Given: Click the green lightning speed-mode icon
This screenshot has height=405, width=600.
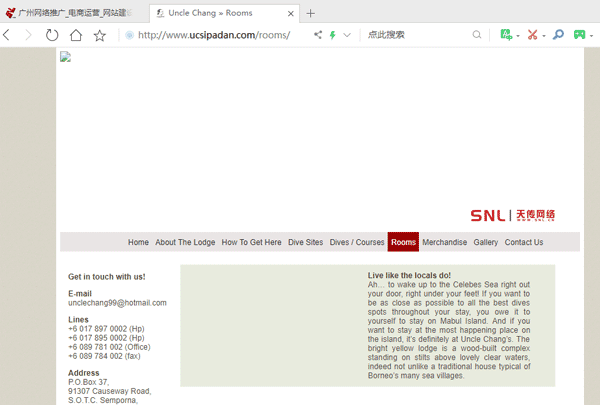Looking at the screenshot, I should (332, 35).
